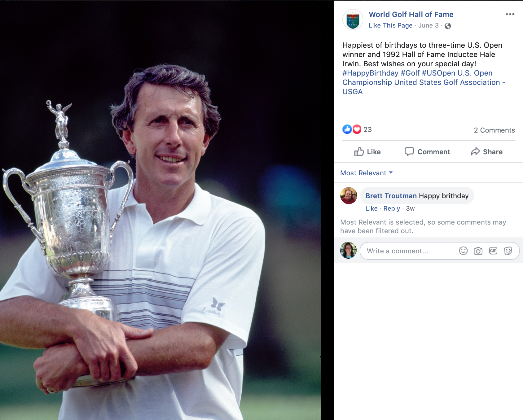Reply to Brett Troutman's comment
Viewport: 523px width, 420px height.
(392, 208)
